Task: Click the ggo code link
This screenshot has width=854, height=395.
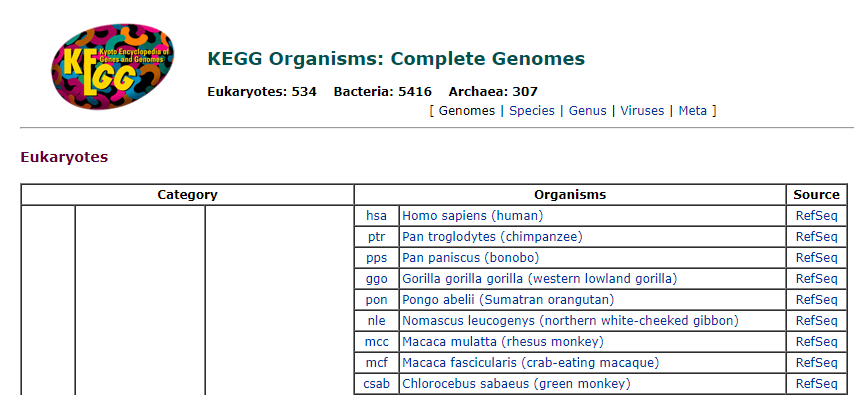Action: click(x=376, y=279)
